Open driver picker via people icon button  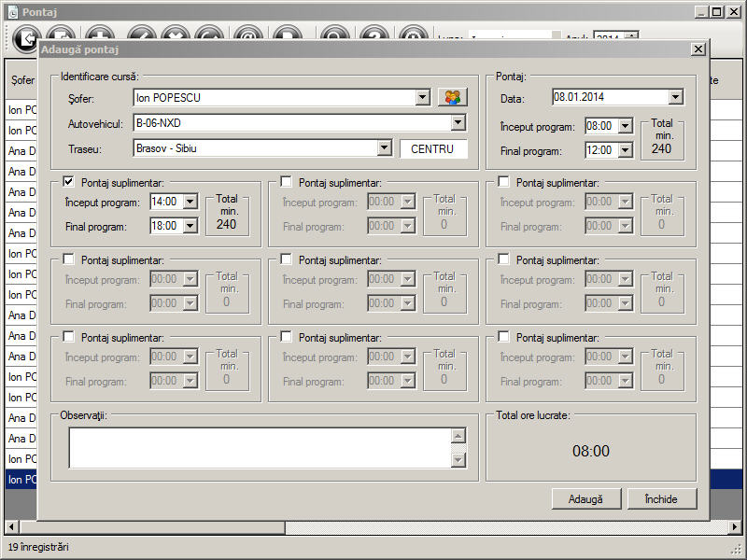coord(453,98)
